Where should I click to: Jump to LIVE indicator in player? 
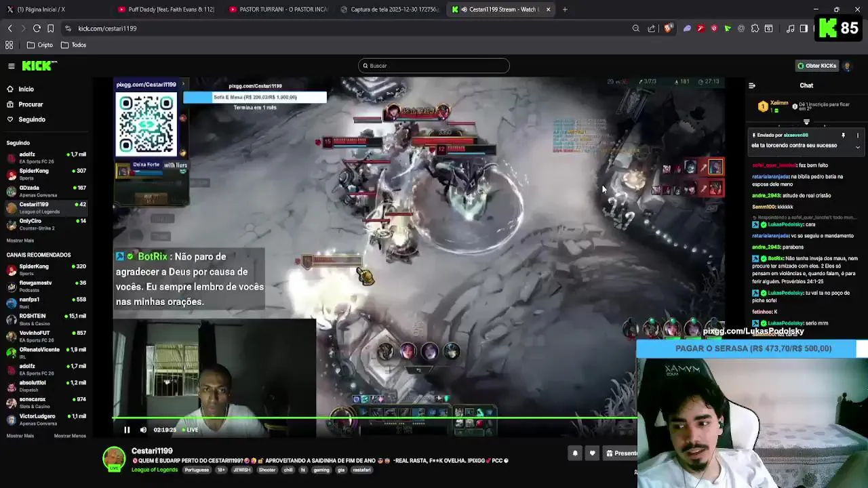tap(190, 430)
